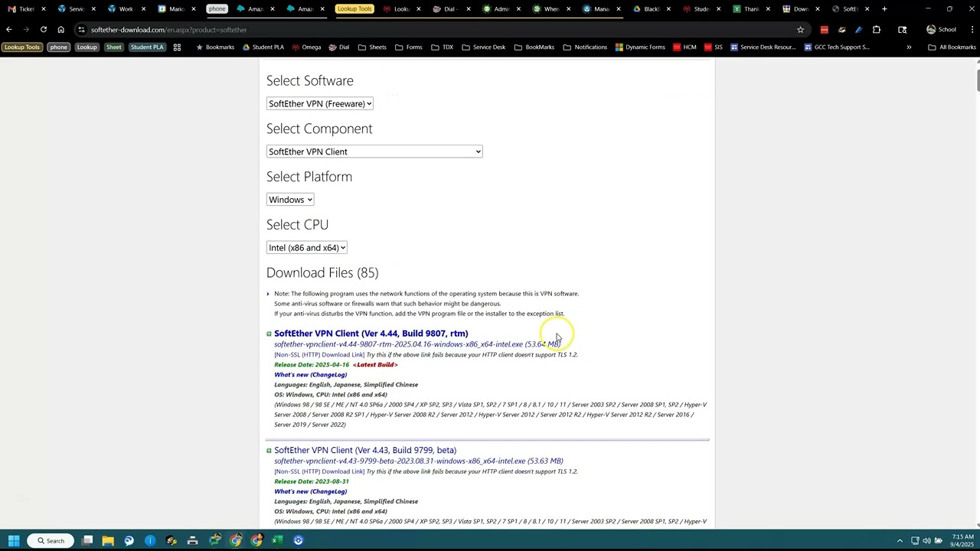Open the apps grid icon in bookmarks bar
The width and height of the screenshot is (980, 551).
[x=177, y=47]
